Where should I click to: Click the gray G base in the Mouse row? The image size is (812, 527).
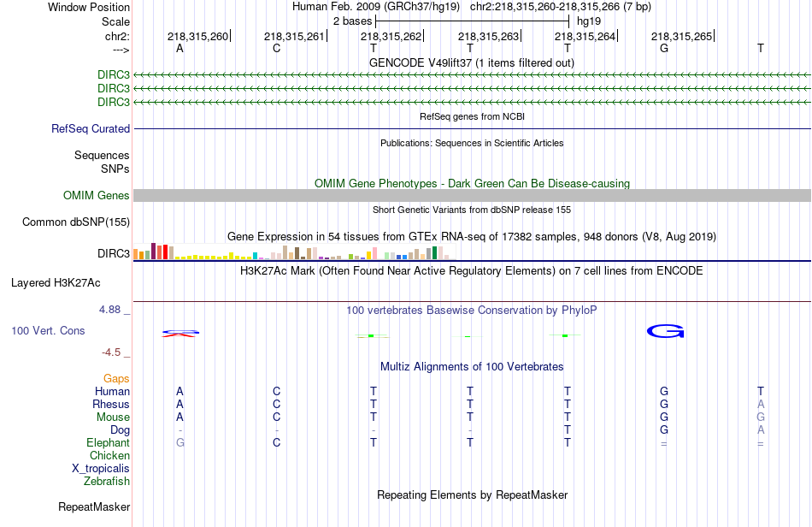(x=760, y=417)
